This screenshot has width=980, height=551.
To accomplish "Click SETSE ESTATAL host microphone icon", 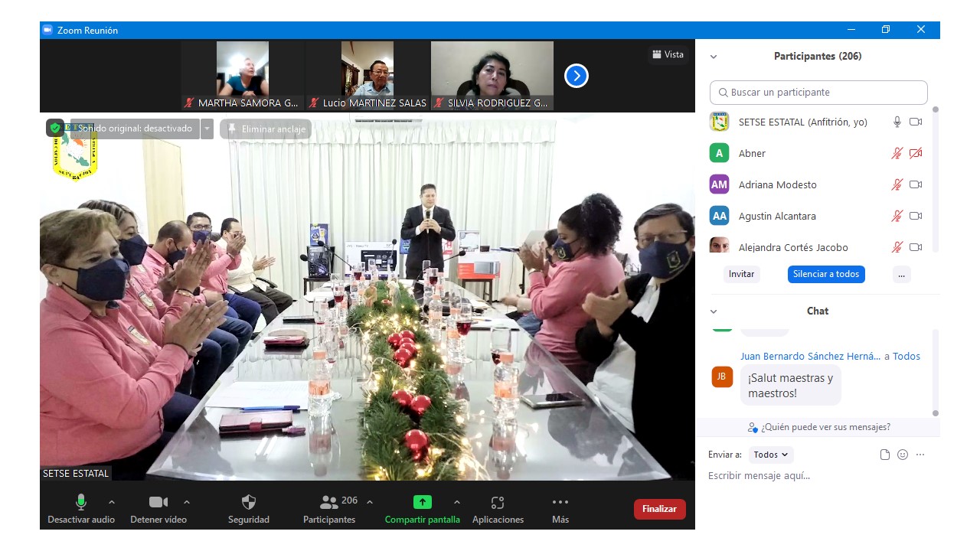I will pyautogui.click(x=897, y=122).
